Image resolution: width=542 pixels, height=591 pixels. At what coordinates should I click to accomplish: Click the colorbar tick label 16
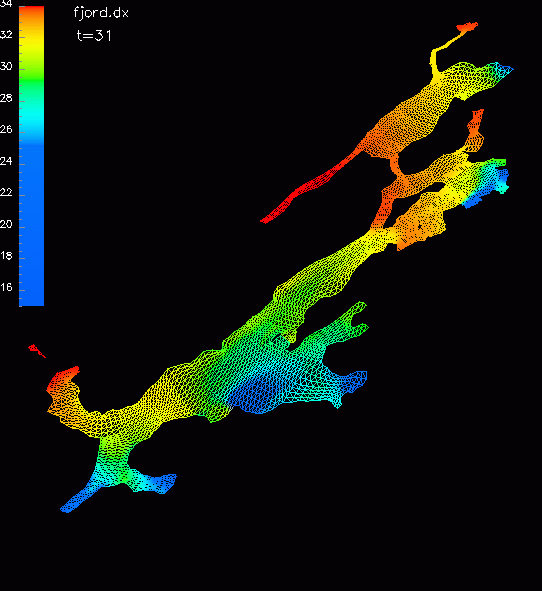(6, 288)
